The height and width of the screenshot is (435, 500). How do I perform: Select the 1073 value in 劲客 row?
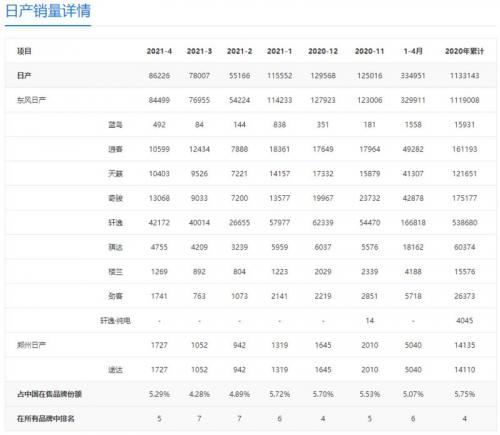click(239, 296)
